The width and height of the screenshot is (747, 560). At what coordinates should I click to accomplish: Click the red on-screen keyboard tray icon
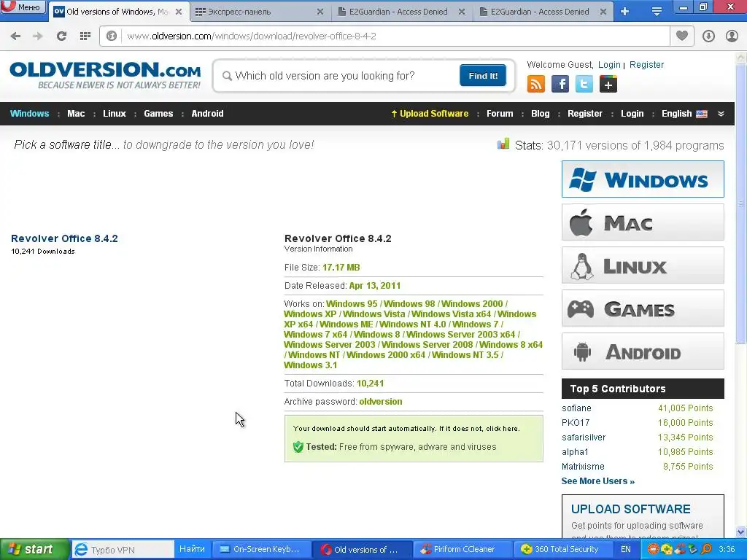coord(654,550)
